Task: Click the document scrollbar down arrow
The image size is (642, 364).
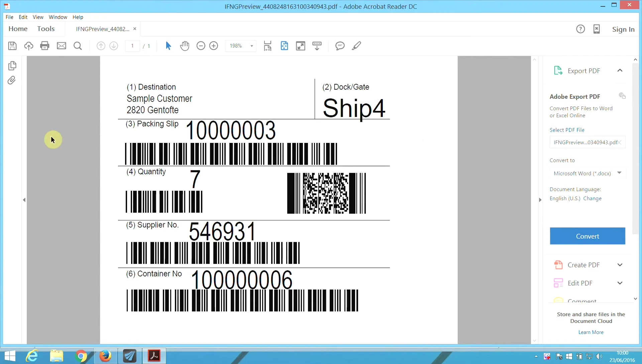Action: click(x=534, y=341)
